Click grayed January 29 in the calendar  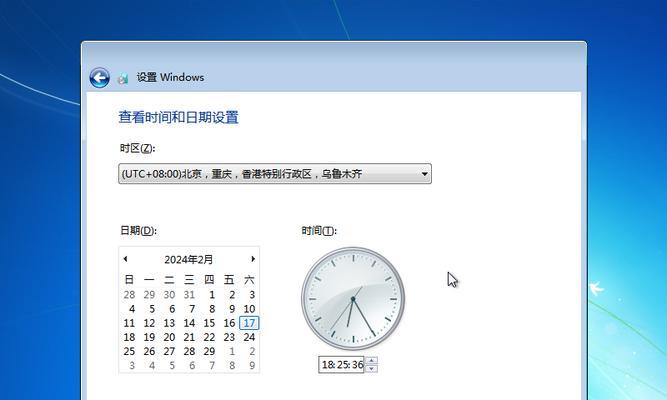(149, 294)
